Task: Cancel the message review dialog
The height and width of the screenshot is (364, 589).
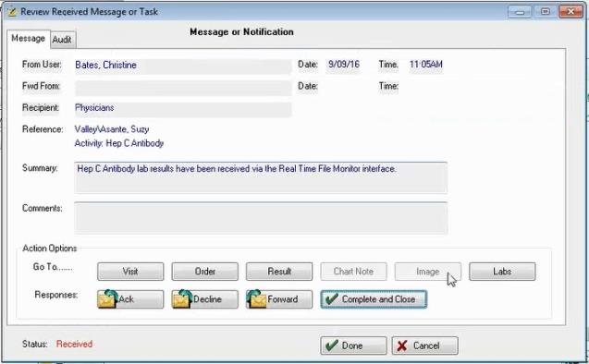Action: (424, 346)
